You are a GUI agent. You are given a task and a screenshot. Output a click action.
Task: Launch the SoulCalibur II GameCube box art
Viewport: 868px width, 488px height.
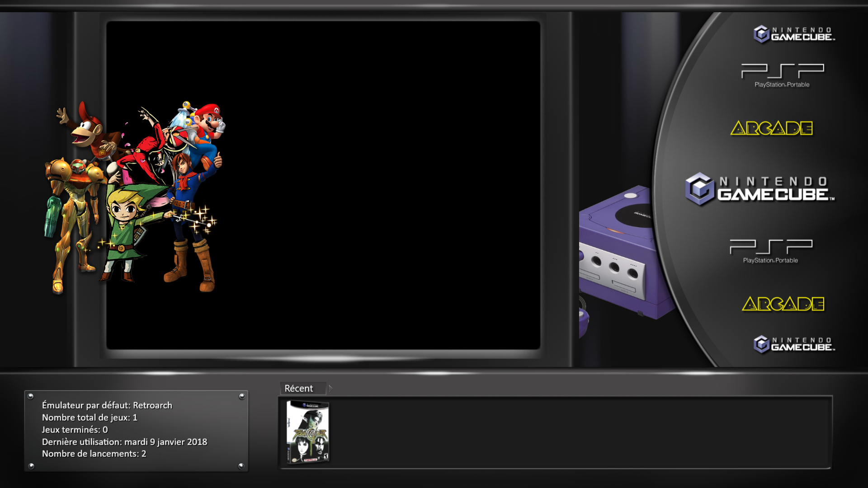[x=308, y=432]
